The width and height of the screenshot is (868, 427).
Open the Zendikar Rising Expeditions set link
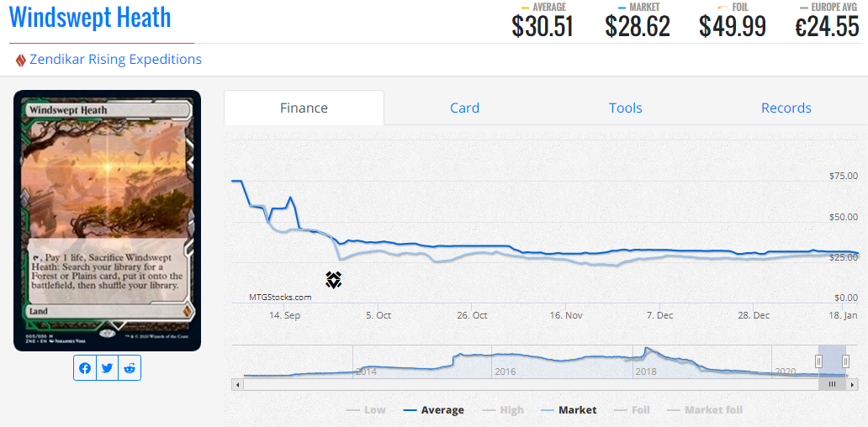tap(115, 60)
